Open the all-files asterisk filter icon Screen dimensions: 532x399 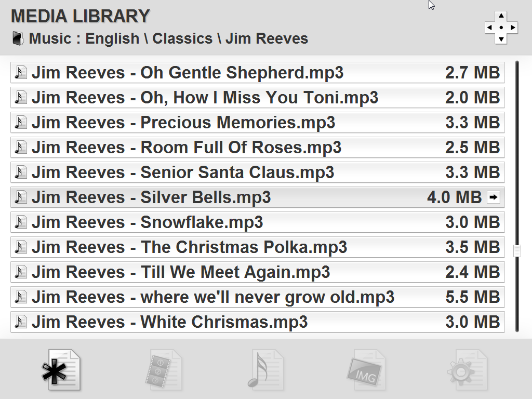tap(61, 370)
